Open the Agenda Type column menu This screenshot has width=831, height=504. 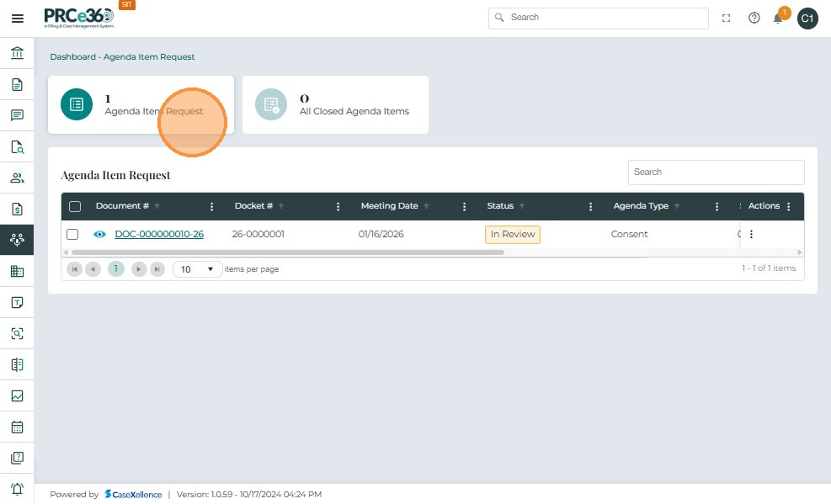(716, 206)
